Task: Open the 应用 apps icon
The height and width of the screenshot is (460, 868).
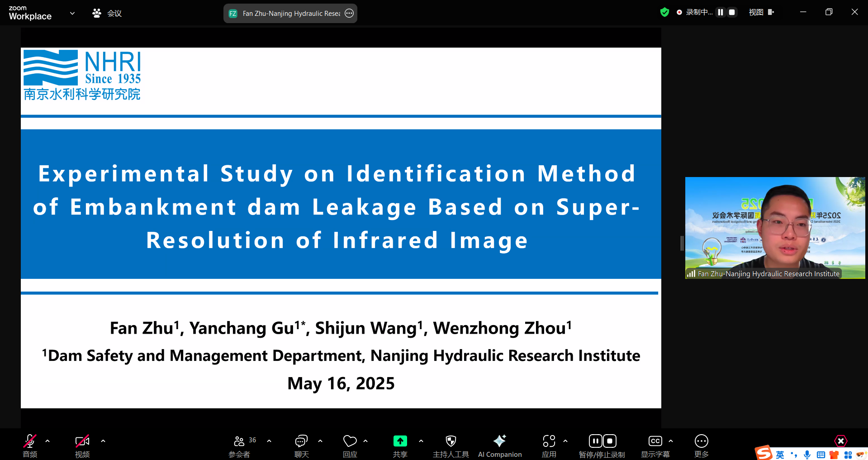Action: coord(549,441)
